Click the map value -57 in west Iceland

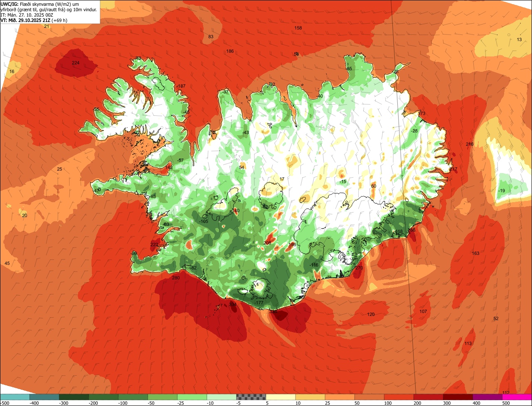click(x=180, y=160)
